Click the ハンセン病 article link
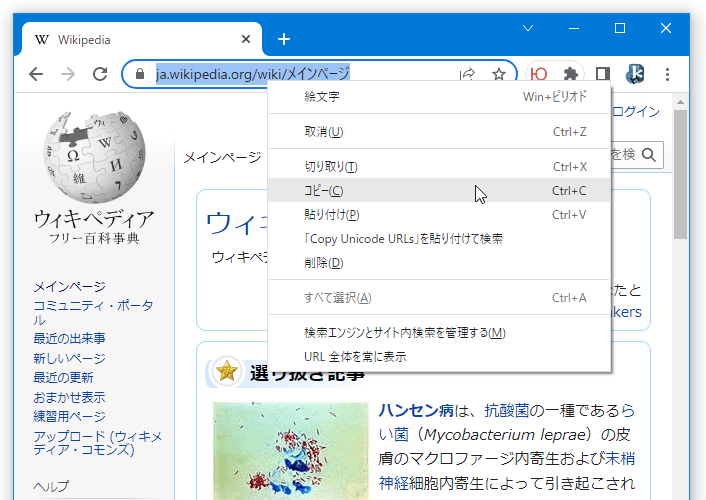This screenshot has width=706, height=500. 416,410
